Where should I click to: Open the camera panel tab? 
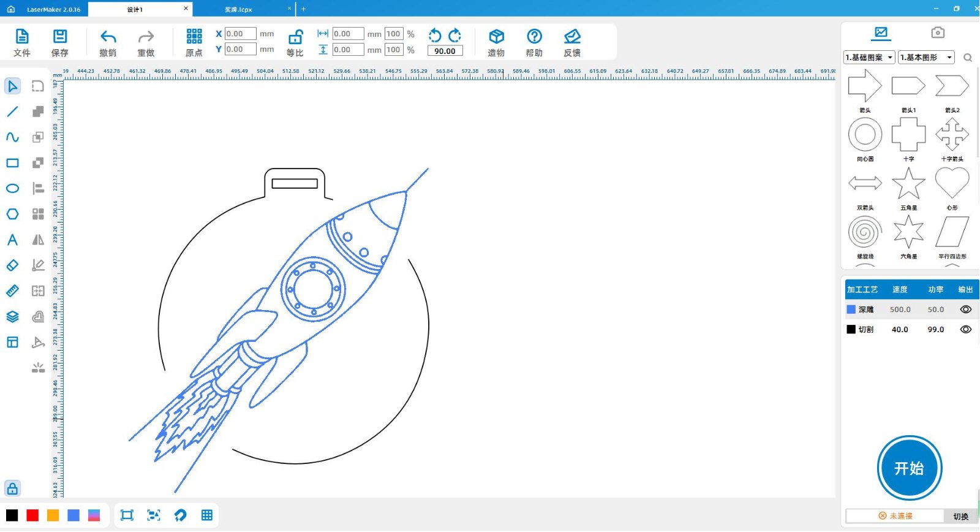pos(938,32)
